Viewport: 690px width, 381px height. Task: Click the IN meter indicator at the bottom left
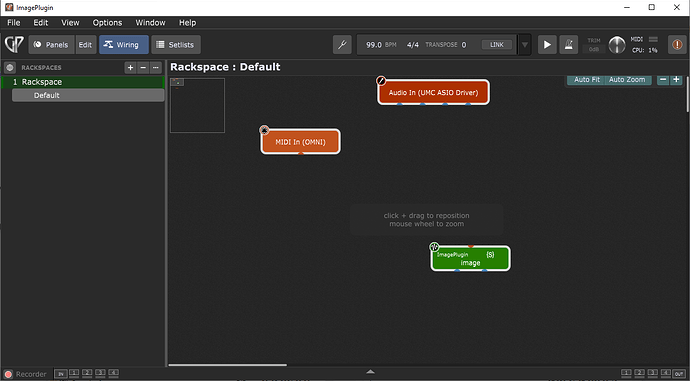61,374
